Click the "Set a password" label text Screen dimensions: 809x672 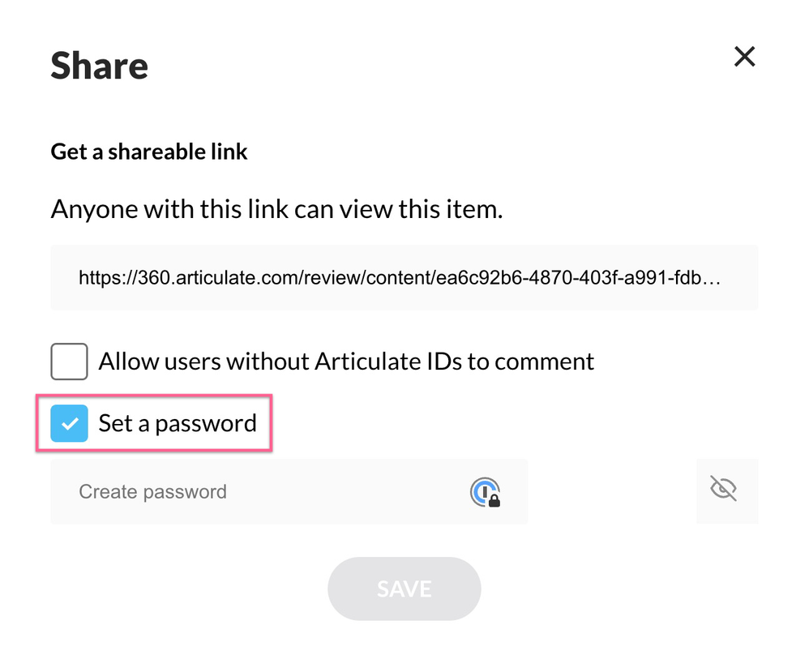[178, 423]
